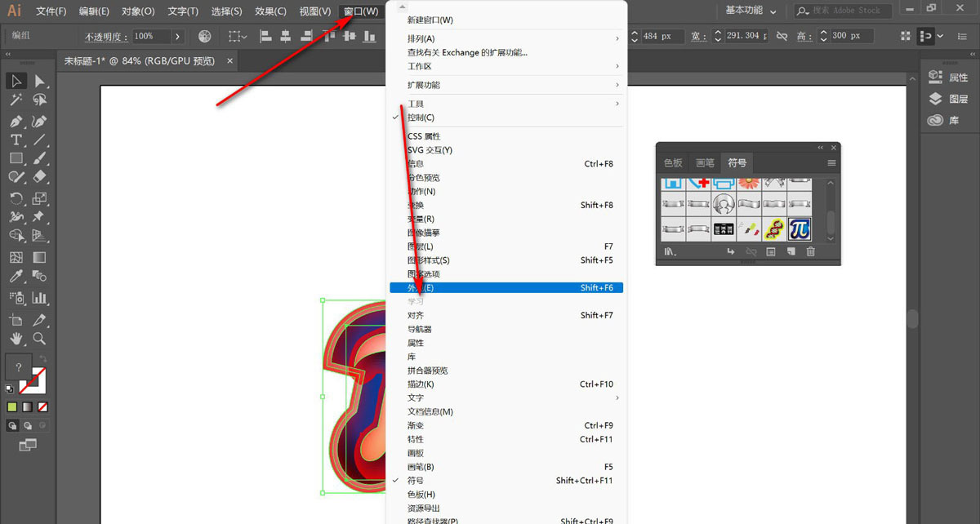The image size is (980, 524).
Task: Swap fill and stroke colors arrow
Action: 43,359
